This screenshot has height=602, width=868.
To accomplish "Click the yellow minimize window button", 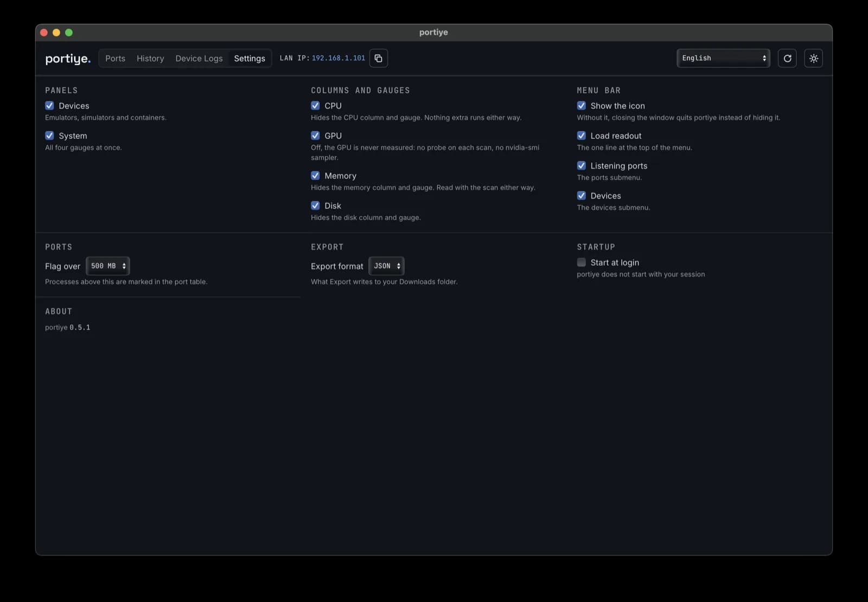I will [56, 33].
